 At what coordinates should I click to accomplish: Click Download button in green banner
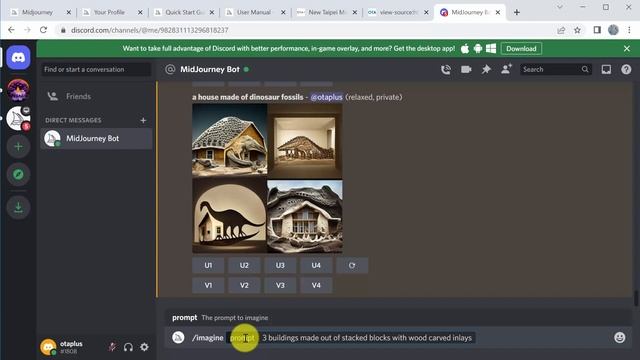[x=521, y=49]
